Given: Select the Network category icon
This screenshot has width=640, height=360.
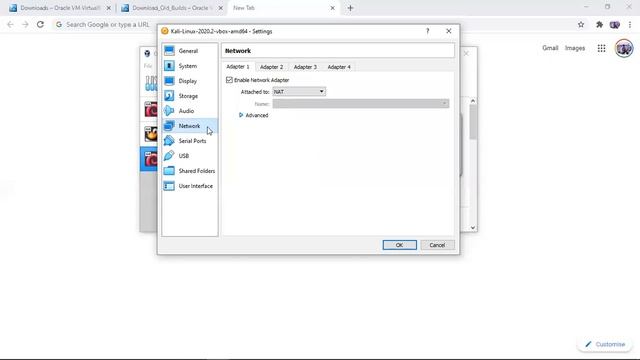Looking at the screenshot, I should pos(169,126).
